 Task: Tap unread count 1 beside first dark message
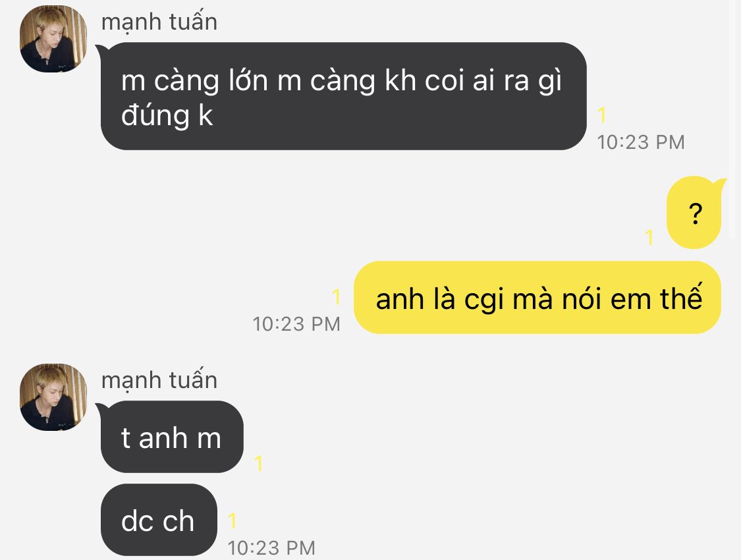tap(601, 115)
